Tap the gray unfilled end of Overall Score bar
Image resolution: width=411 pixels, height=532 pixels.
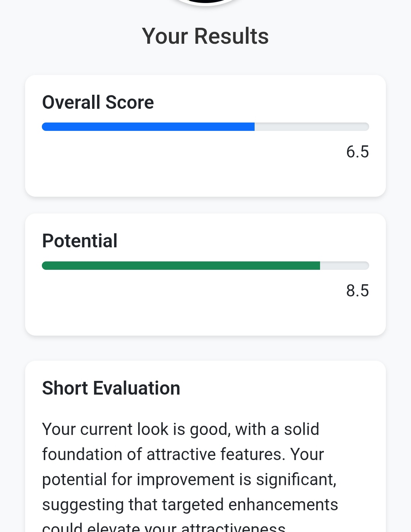point(311,127)
